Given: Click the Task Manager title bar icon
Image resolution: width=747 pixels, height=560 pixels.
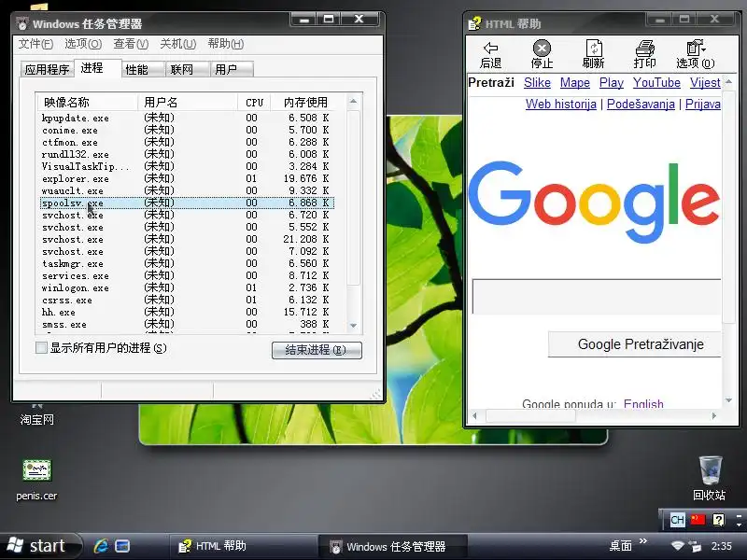Looking at the screenshot, I should click(x=22, y=24).
